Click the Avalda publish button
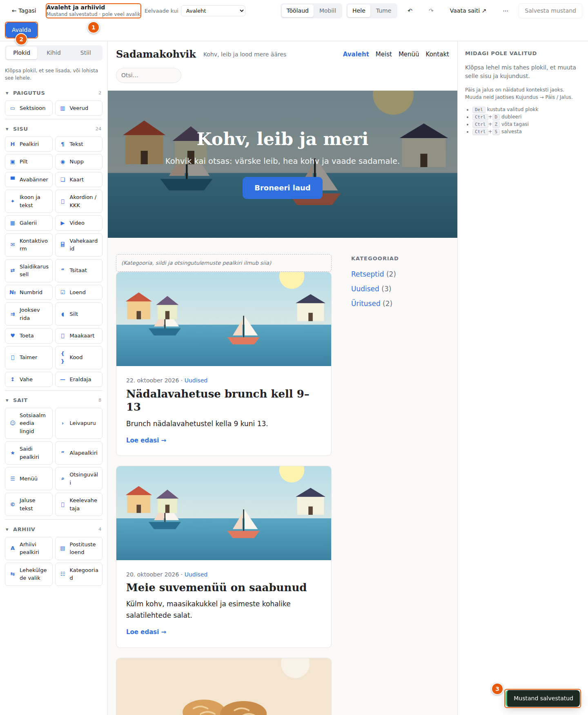Screen dimensions: 588x715 [x=21, y=30]
